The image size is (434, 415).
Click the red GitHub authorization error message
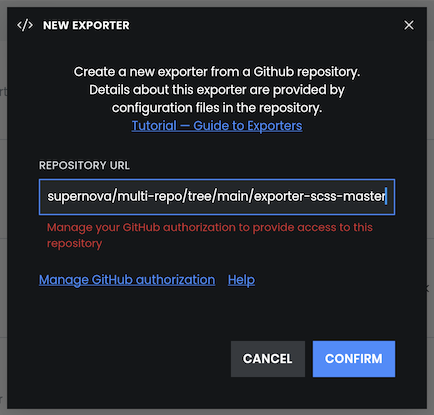pos(210,235)
